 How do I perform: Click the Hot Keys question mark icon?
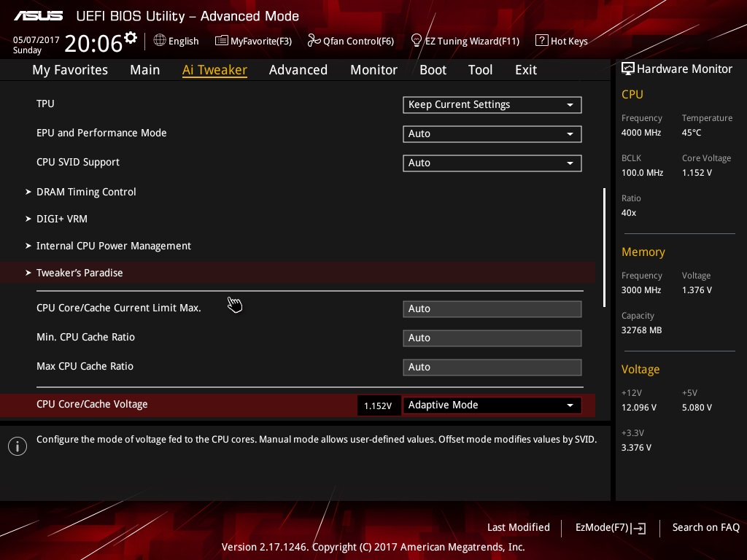click(x=542, y=41)
